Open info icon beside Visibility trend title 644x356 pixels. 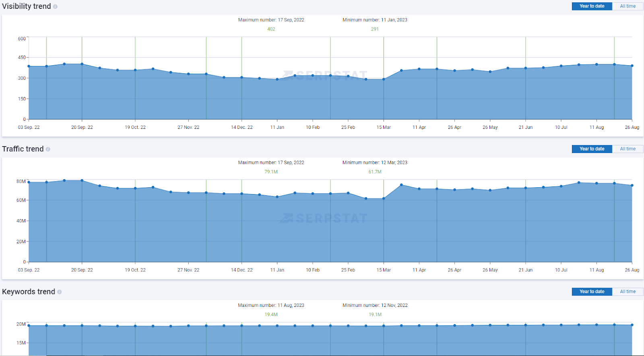(55, 6)
